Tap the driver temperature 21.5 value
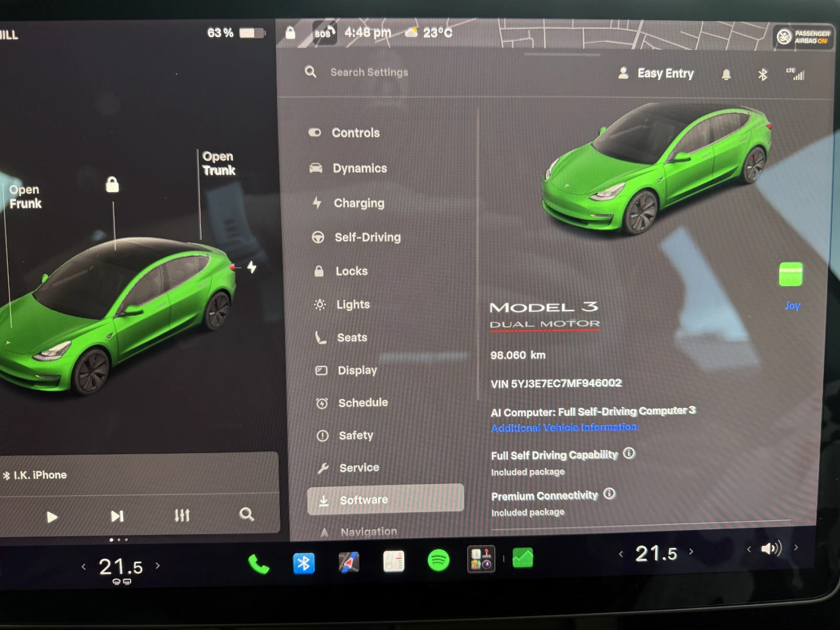Image resolution: width=840 pixels, height=630 pixels. tap(121, 566)
